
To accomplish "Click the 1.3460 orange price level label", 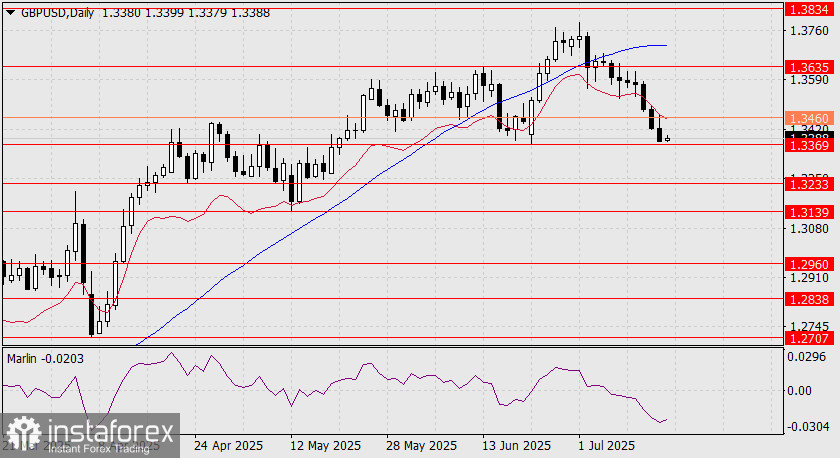I will click(x=809, y=118).
